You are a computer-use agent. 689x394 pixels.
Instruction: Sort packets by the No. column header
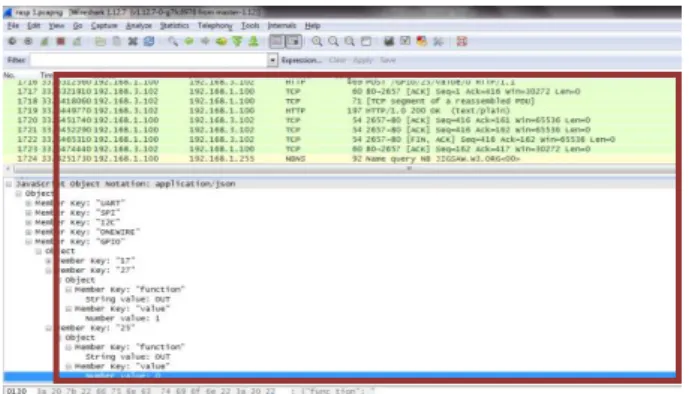point(9,75)
